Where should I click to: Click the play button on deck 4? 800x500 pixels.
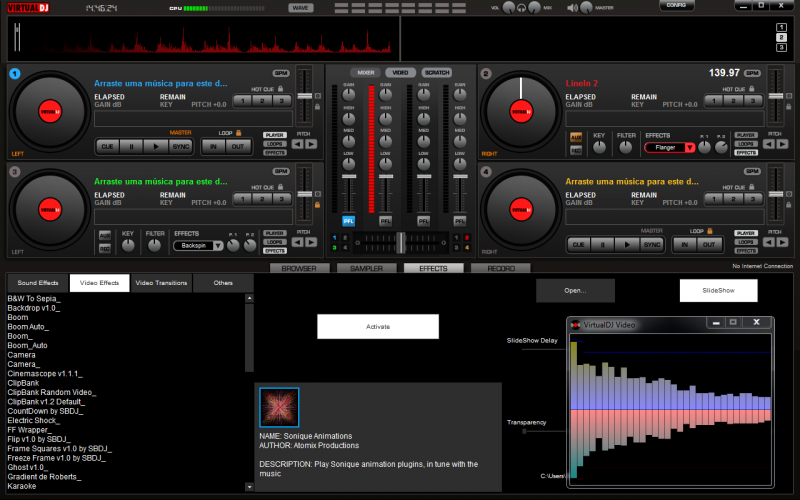point(627,245)
